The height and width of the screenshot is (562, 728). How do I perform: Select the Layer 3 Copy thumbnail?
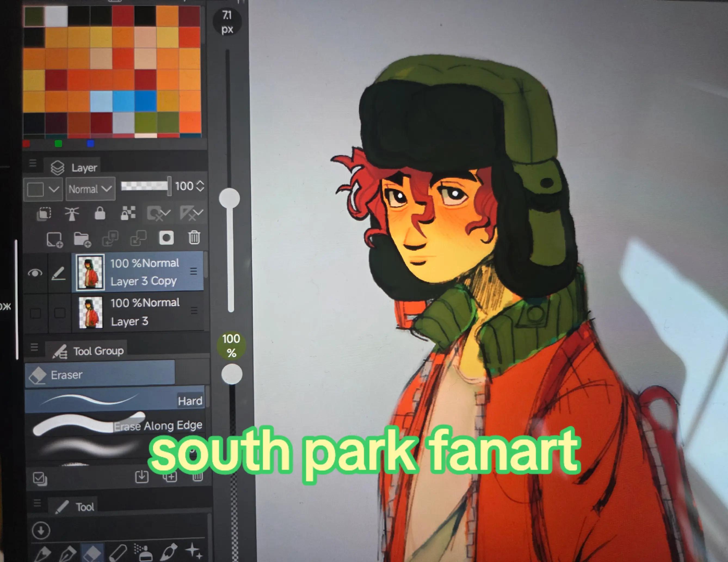tap(90, 273)
